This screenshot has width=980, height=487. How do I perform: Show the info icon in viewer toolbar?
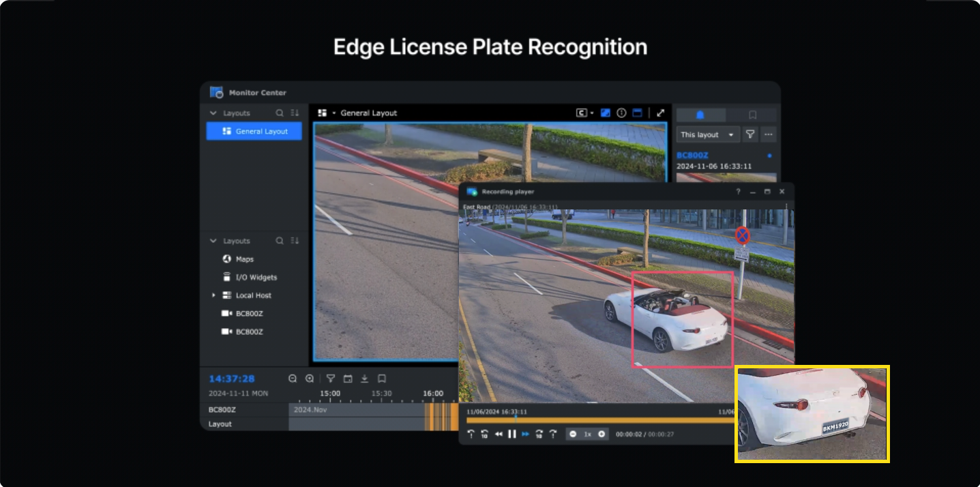pyautogui.click(x=621, y=113)
